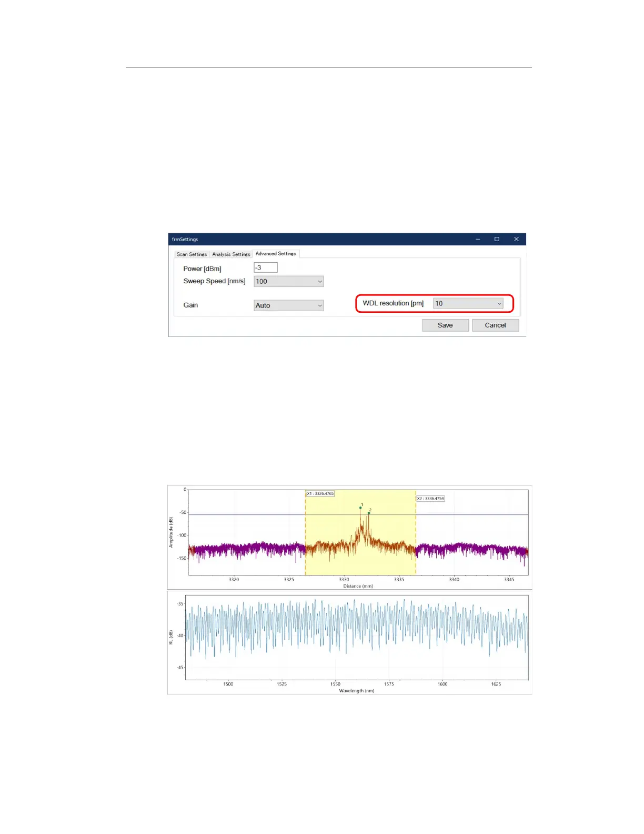Click the 1550 tick on the wavelength axis
The height and width of the screenshot is (834, 644).
(x=335, y=684)
